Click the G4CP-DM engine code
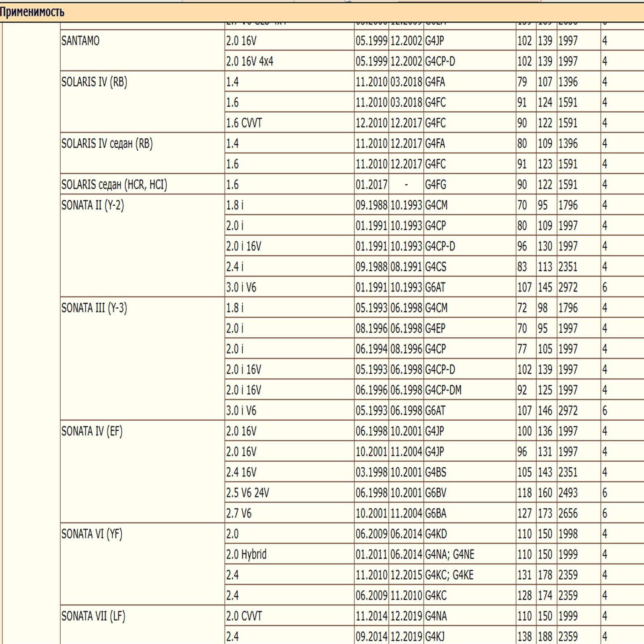Viewport: 644px width, 644px height. tap(443, 390)
